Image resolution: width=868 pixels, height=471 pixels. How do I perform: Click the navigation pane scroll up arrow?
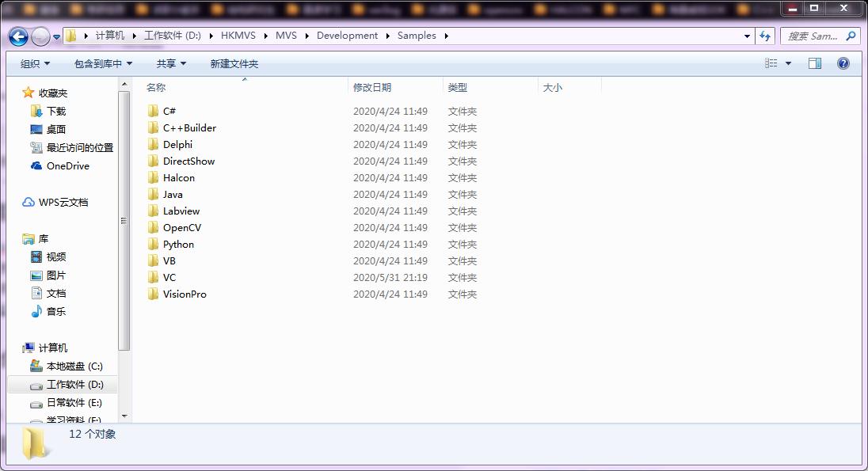124,84
